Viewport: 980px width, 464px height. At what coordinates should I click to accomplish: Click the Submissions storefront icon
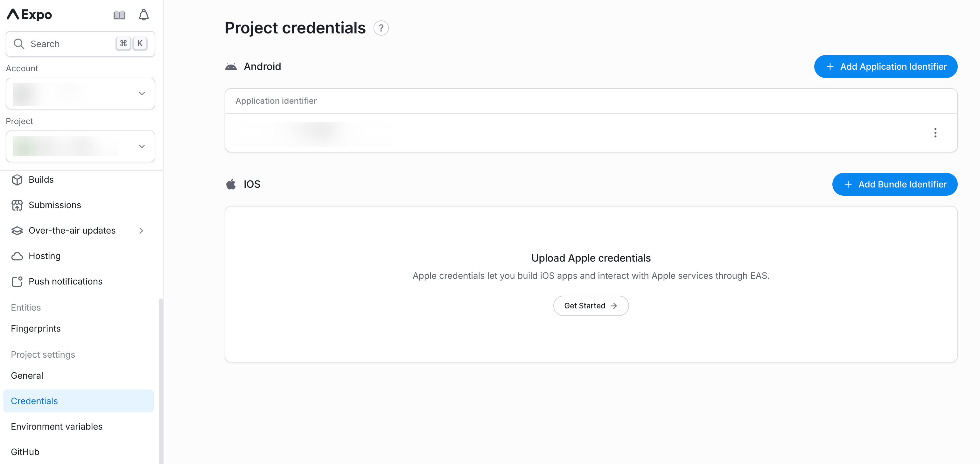point(17,205)
